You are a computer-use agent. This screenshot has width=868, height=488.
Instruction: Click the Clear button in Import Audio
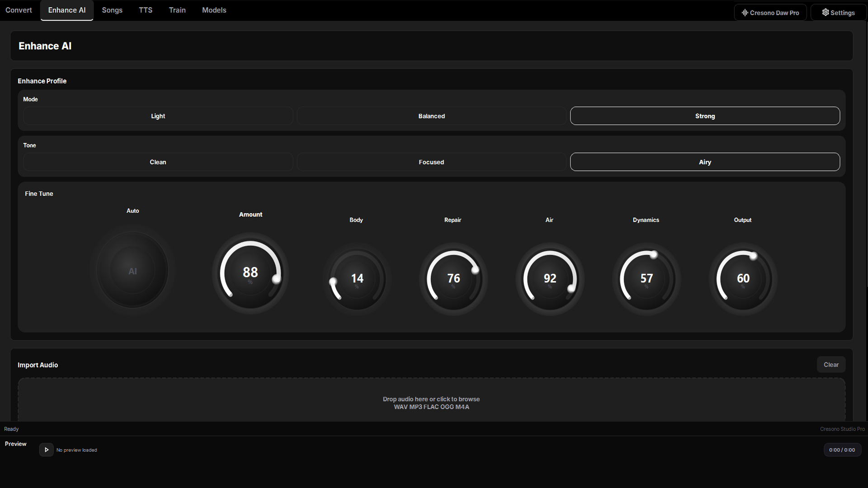click(x=830, y=365)
